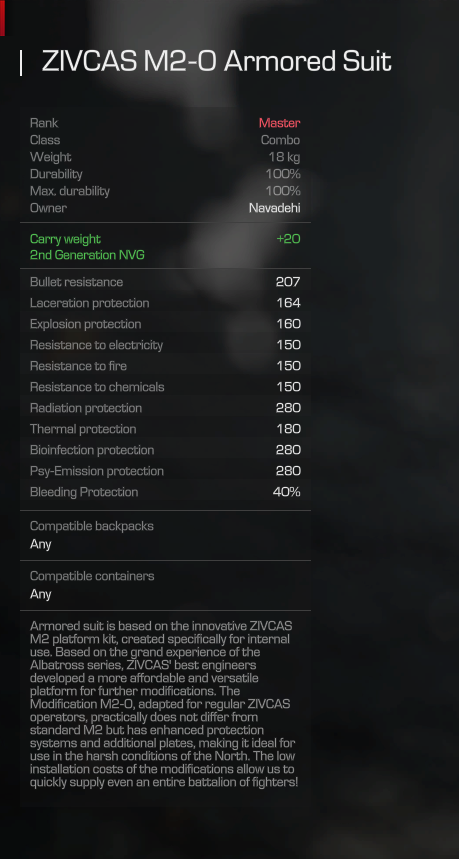Click the Bleeding Protection 40% value
This screenshot has width=459, height=859.
tap(286, 492)
